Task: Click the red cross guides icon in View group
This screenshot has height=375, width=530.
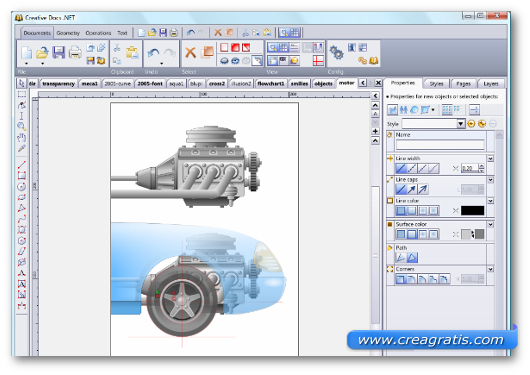Action: point(318,61)
